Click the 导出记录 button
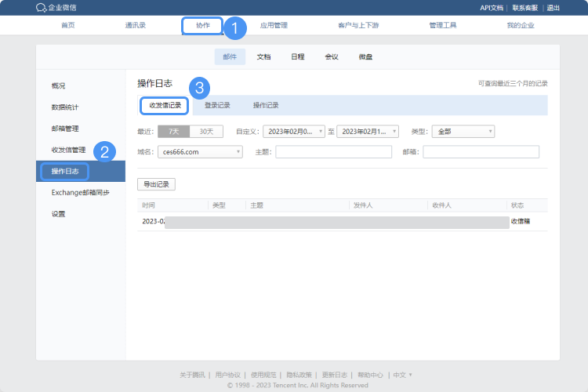Image resolution: width=588 pixels, height=392 pixels. click(x=156, y=184)
